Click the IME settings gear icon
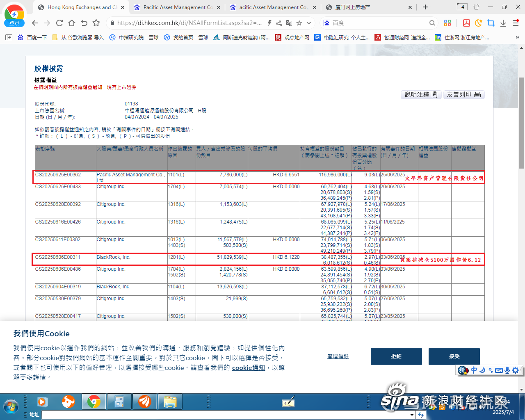 point(516,370)
